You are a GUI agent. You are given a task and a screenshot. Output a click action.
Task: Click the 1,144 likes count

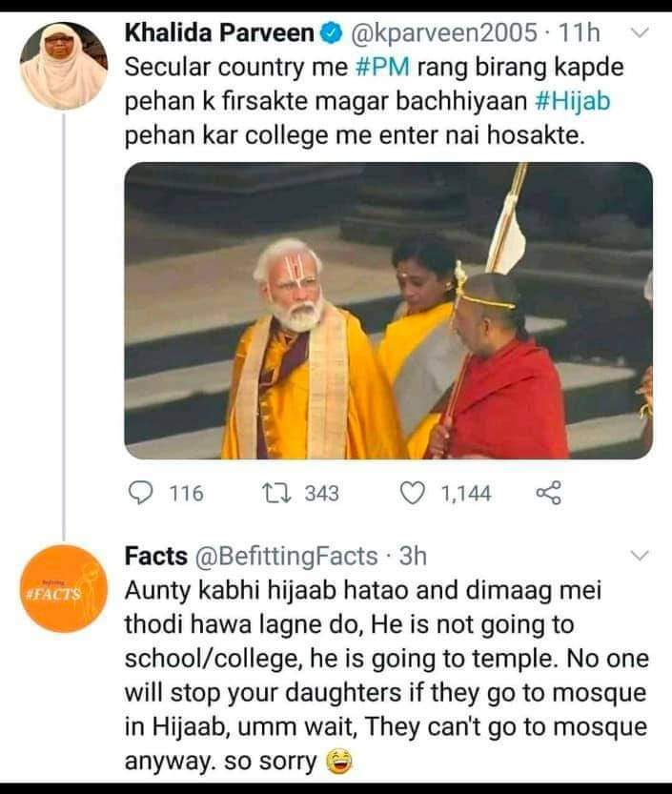[466, 493]
